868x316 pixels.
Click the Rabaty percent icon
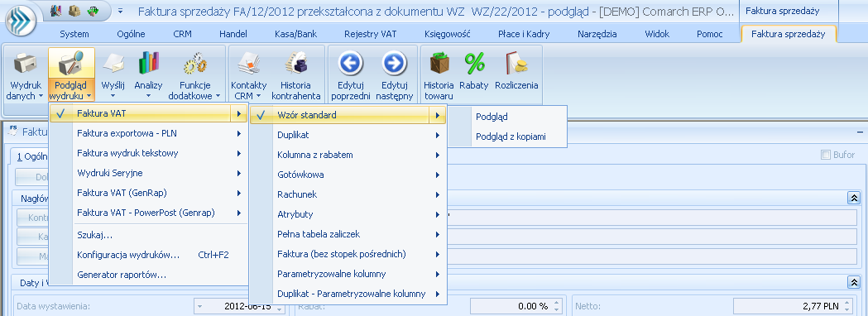point(474,64)
